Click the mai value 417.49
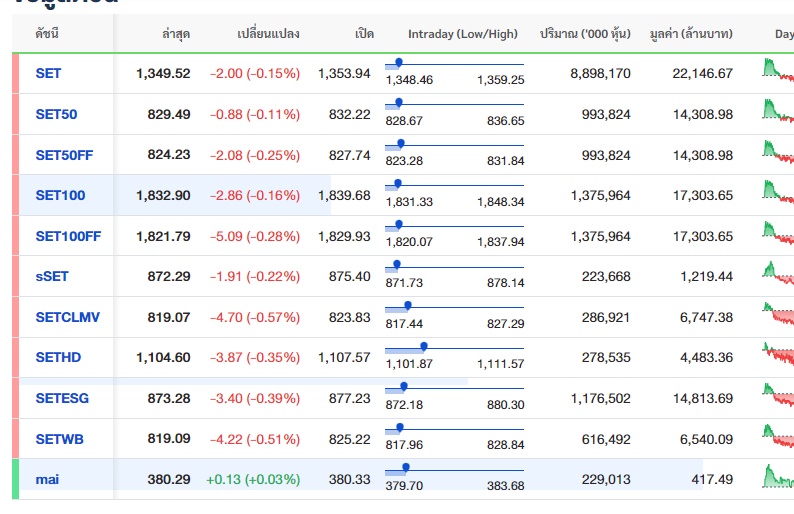The height and width of the screenshot is (514, 794). (712, 480)
